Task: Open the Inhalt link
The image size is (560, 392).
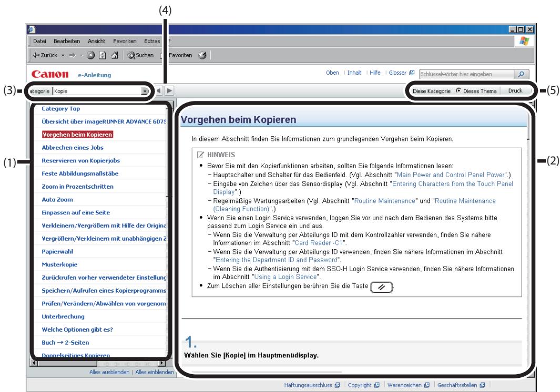Action: [354, 73]
